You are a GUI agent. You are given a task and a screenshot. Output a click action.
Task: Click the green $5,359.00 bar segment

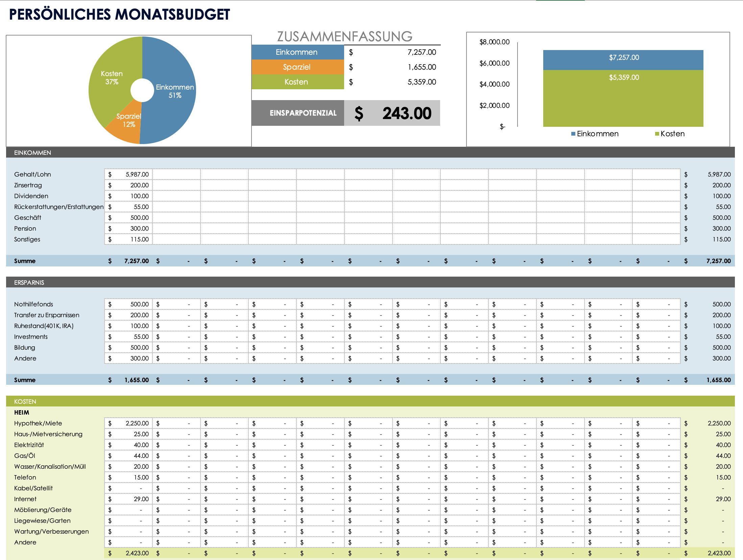point(623,98)
